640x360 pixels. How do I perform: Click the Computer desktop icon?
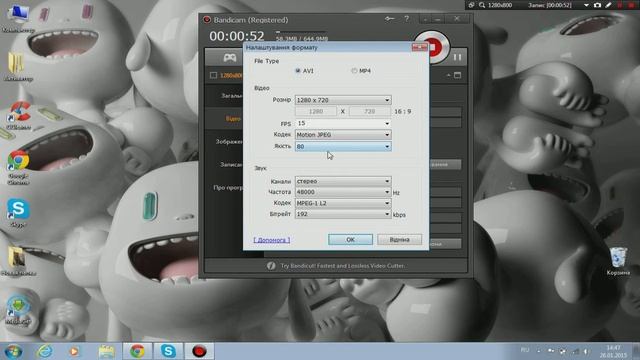tap(18, 18)
